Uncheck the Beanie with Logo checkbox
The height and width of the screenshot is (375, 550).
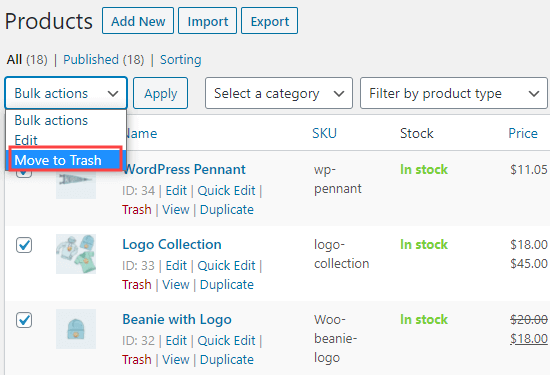(x=24, y=320)
